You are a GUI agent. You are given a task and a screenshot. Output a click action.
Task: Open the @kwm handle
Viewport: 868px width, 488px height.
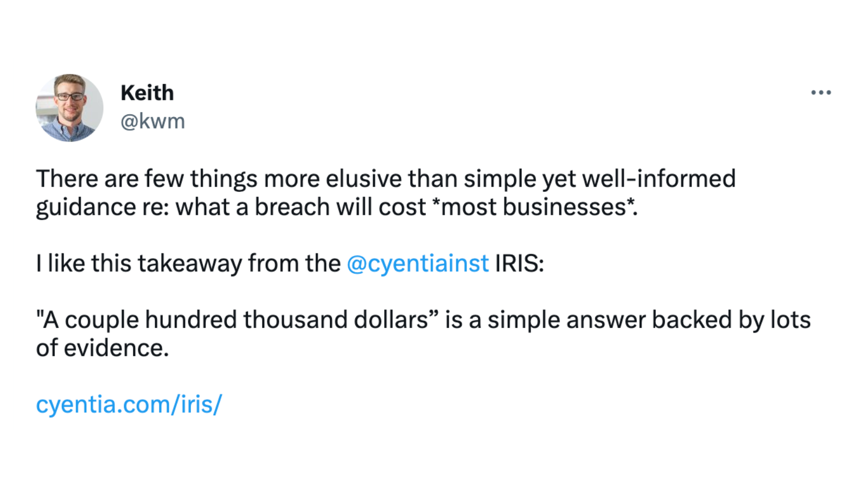point(152,121)
